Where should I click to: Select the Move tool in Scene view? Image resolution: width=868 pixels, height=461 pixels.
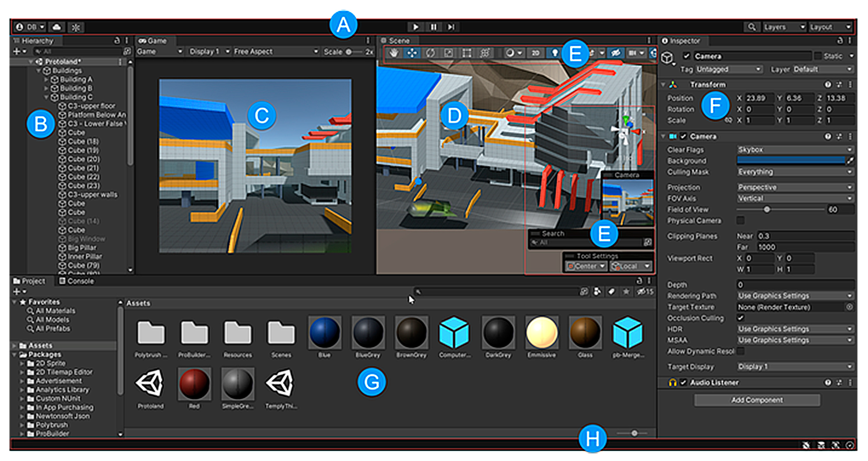tap(412, 53)
